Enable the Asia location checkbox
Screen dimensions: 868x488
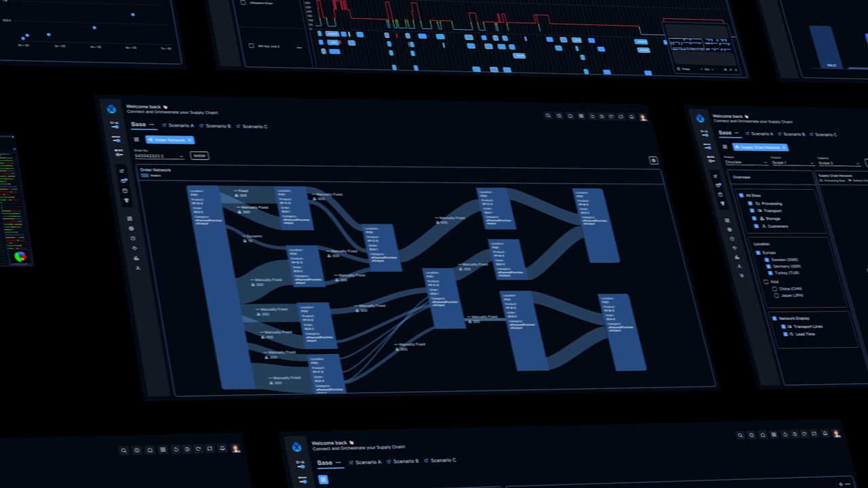click(766, 282)
